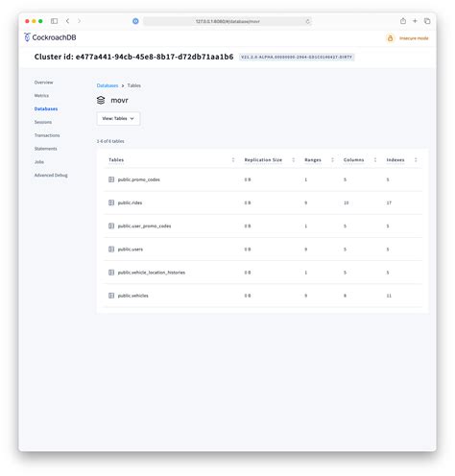The image size is (455, 476).
Task: Sort by the Indexes column arrows
Action: pyautogui.click(x=416, y=159)
